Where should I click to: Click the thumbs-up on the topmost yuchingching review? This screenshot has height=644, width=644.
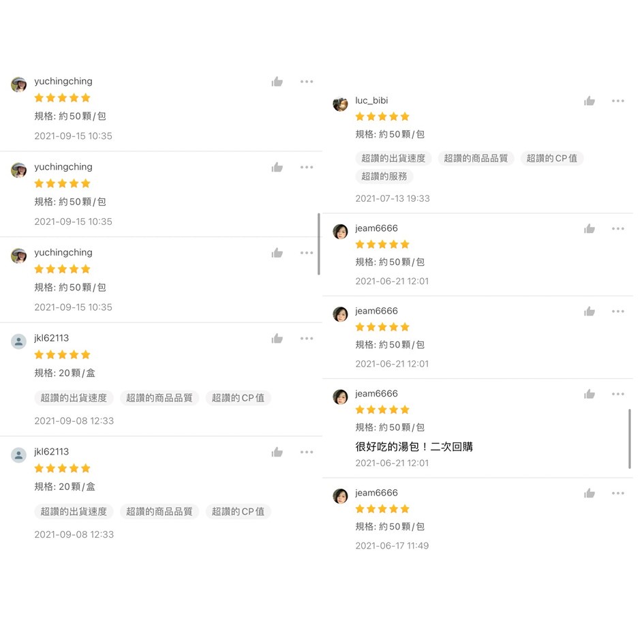pos(277,82)
